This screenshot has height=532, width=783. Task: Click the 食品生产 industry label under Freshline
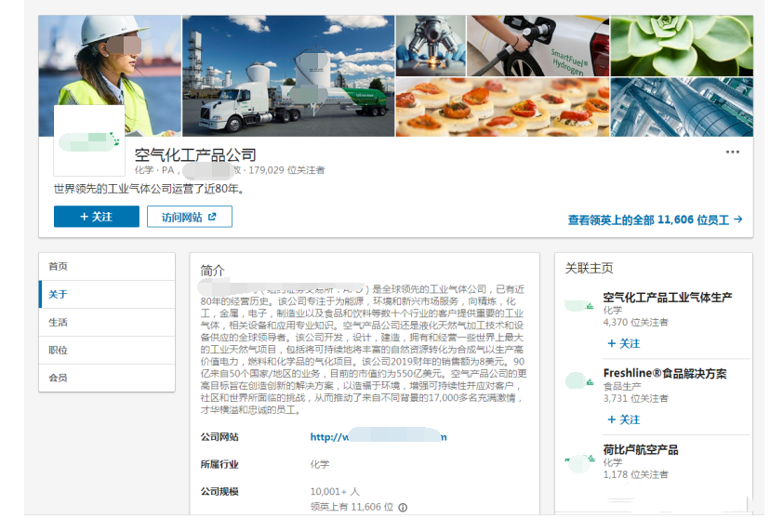tap(622, 386)
